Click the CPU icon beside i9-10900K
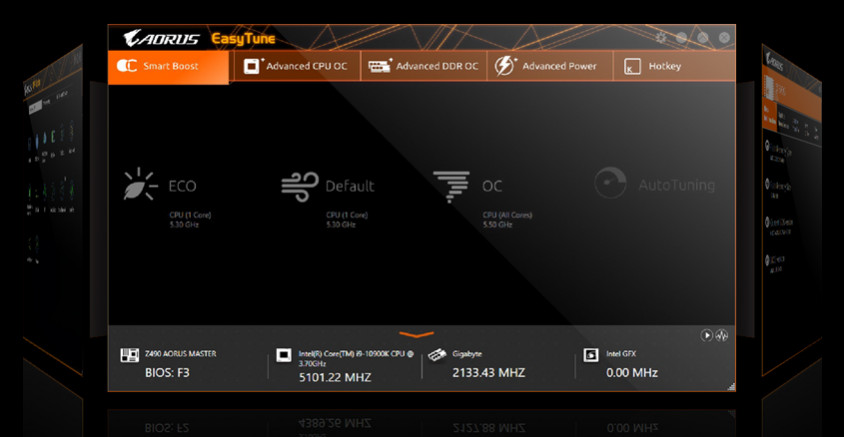This screenshot has height=437, width=844. click(284, 355)
